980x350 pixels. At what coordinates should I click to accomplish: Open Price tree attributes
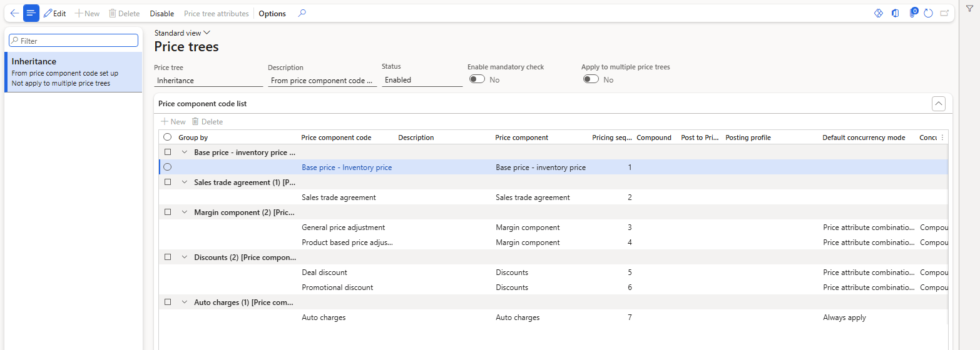tap(216, 13)
